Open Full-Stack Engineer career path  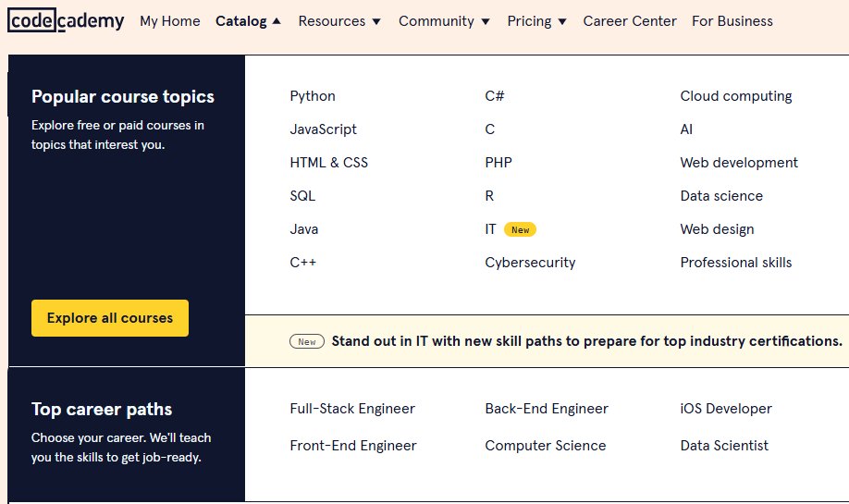352,408
